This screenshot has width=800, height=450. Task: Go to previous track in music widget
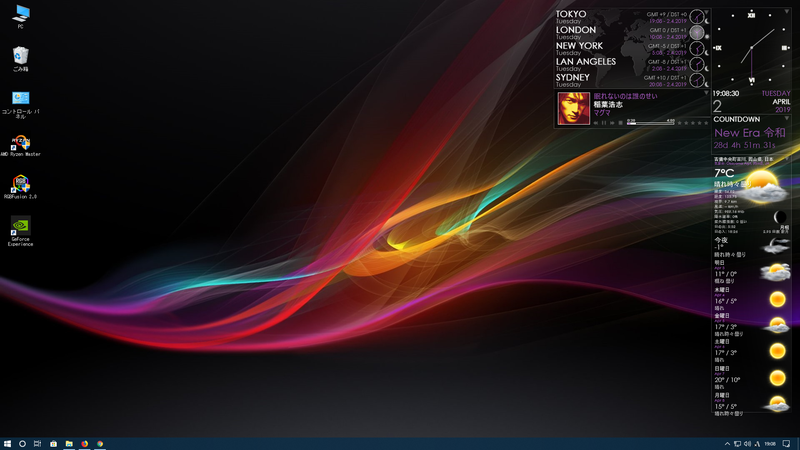tap(594, 122)
